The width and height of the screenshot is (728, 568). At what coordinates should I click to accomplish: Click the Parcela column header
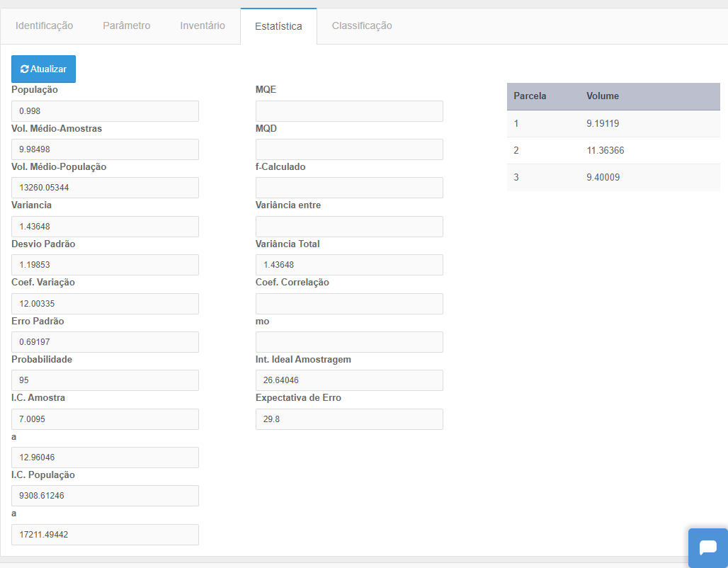click(x=530, y=96)
